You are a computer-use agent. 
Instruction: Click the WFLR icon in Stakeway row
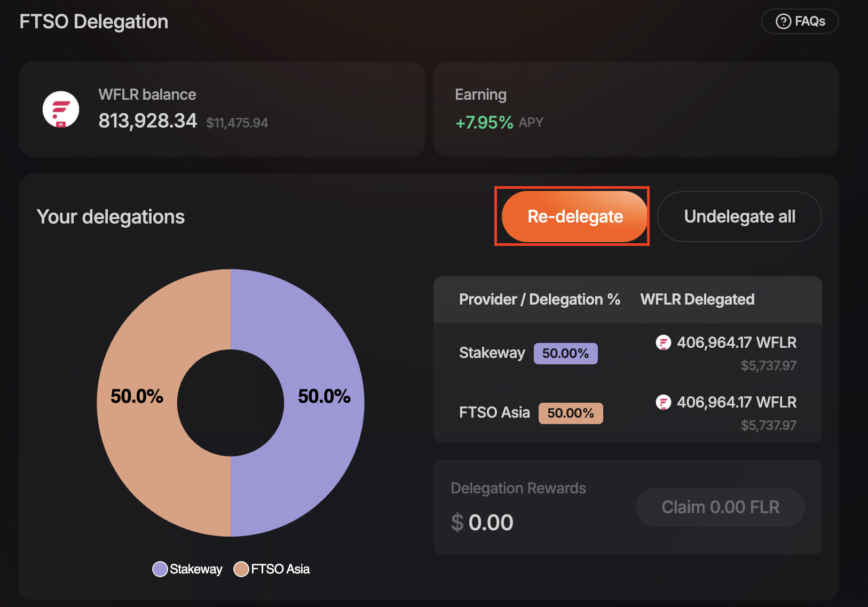click(663, 342)
